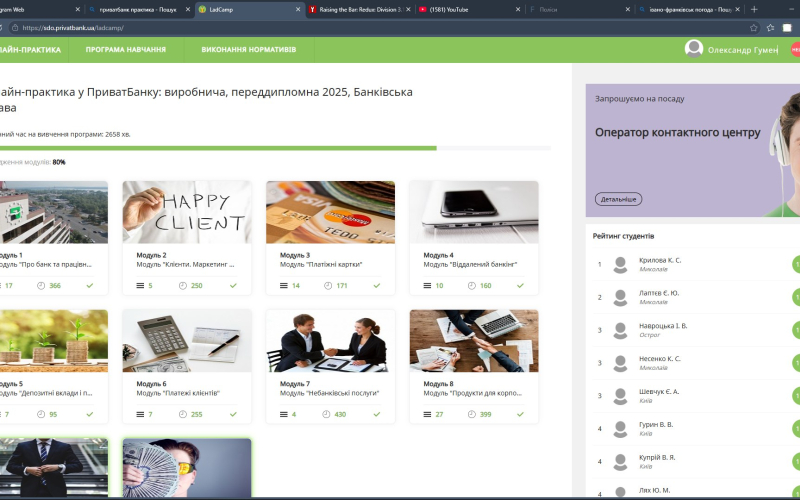800x500 pixels.
Task: Click the Модуль "Продукти для корпо..." title
Action: (x=472, y=393)
